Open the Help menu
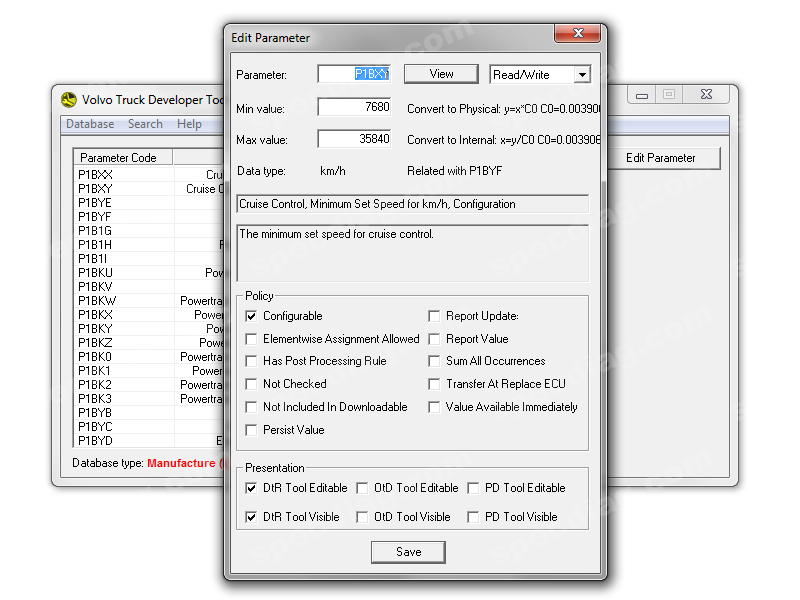Image resolution: width=800 pixels, height=600 pixels. (x=189, y=124)
